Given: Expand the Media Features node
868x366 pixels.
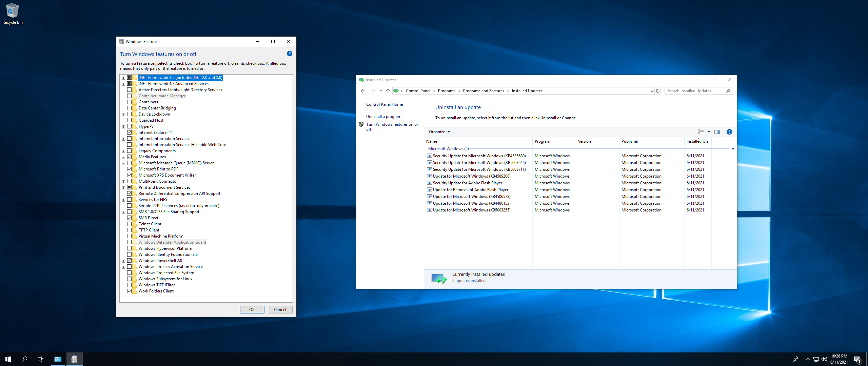Looking at the screenshot, I should [123, 157].
